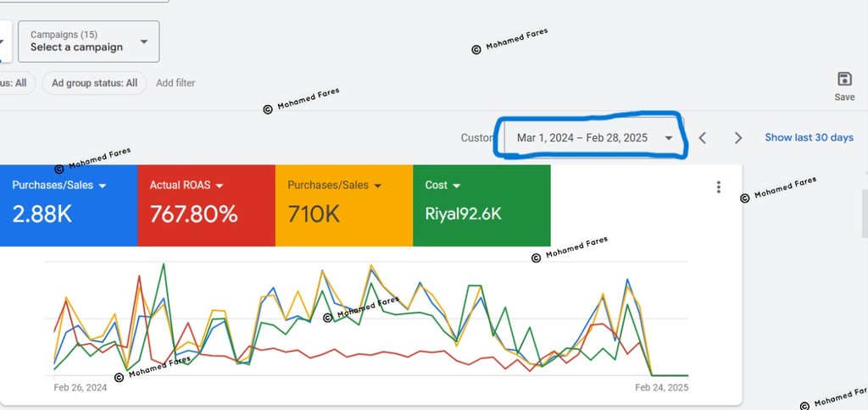Expand the Campaigns (15) selector dropdown

pyautogui.click(x=143, y=42)
